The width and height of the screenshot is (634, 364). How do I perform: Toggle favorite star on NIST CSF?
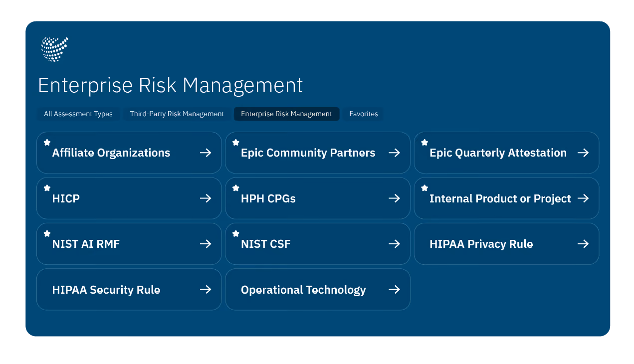[x=236, y=233]
